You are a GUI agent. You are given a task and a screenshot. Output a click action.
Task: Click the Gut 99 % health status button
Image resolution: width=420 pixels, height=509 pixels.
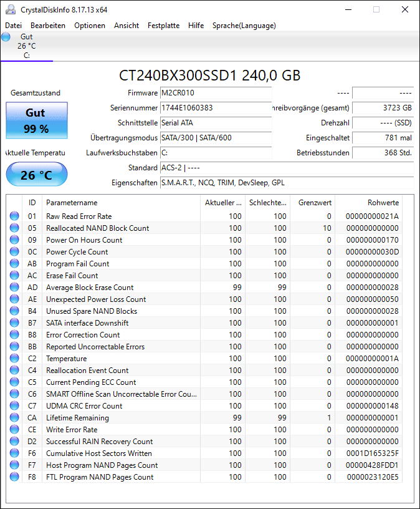click(x=37, y=120)
